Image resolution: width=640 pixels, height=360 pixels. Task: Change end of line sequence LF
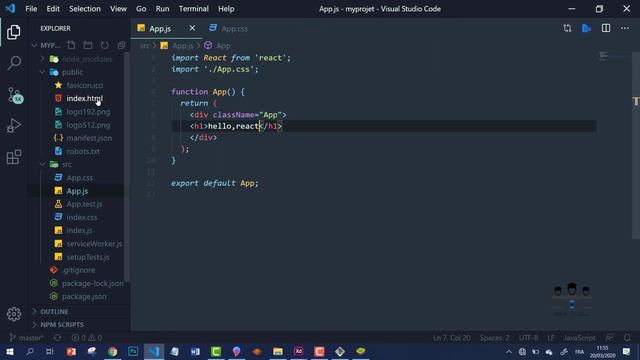coord(551,338)
